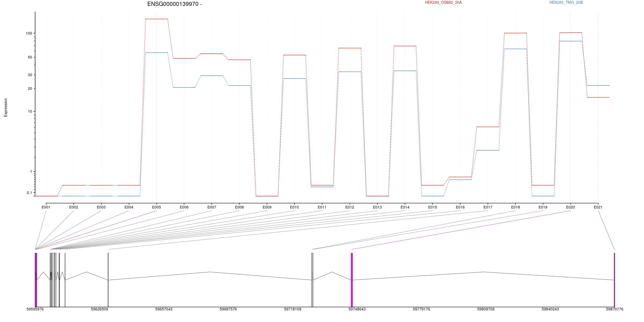Select exon label E011

(x=322, y=207)
